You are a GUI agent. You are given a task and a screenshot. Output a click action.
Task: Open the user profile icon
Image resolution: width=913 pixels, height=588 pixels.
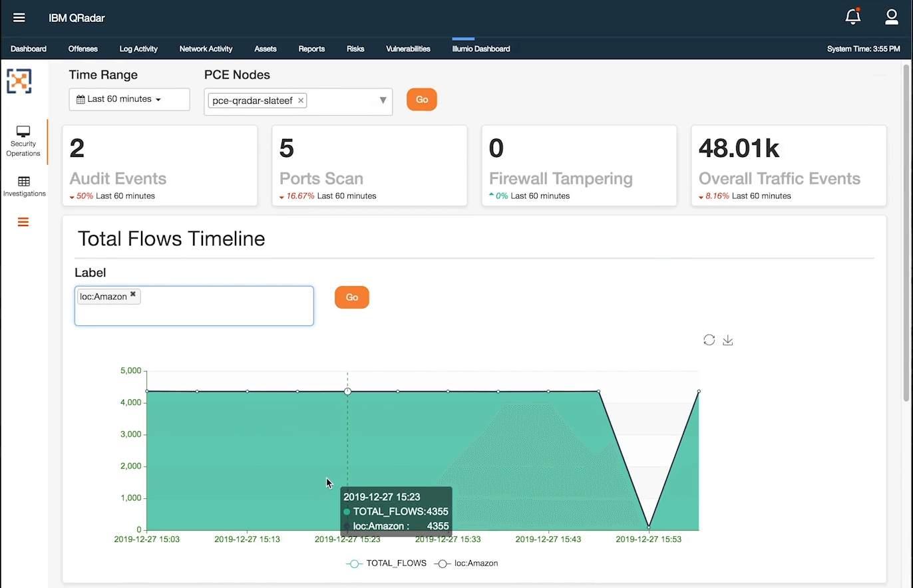coord(892,17)
